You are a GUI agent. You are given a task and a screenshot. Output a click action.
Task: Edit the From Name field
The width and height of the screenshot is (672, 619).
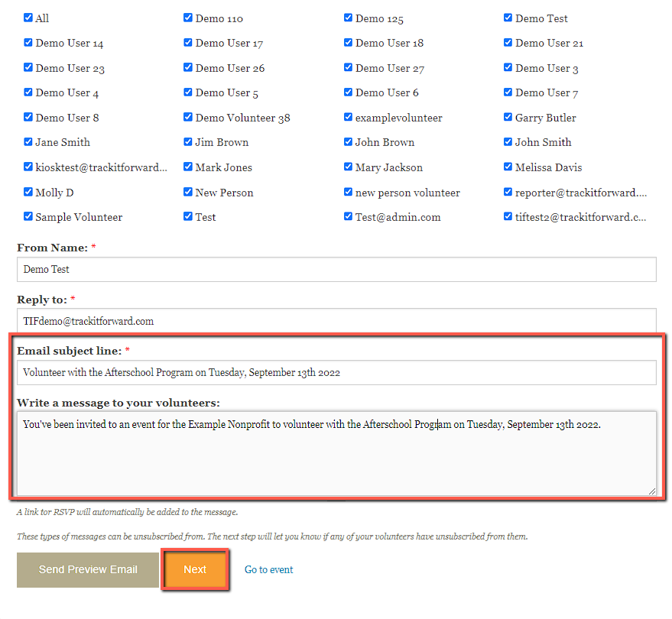point(336,270)
